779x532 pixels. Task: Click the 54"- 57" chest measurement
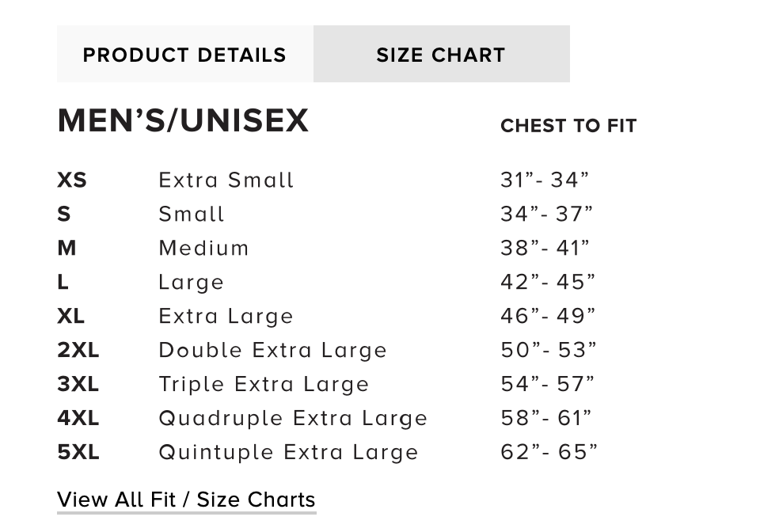coord(548,385)
